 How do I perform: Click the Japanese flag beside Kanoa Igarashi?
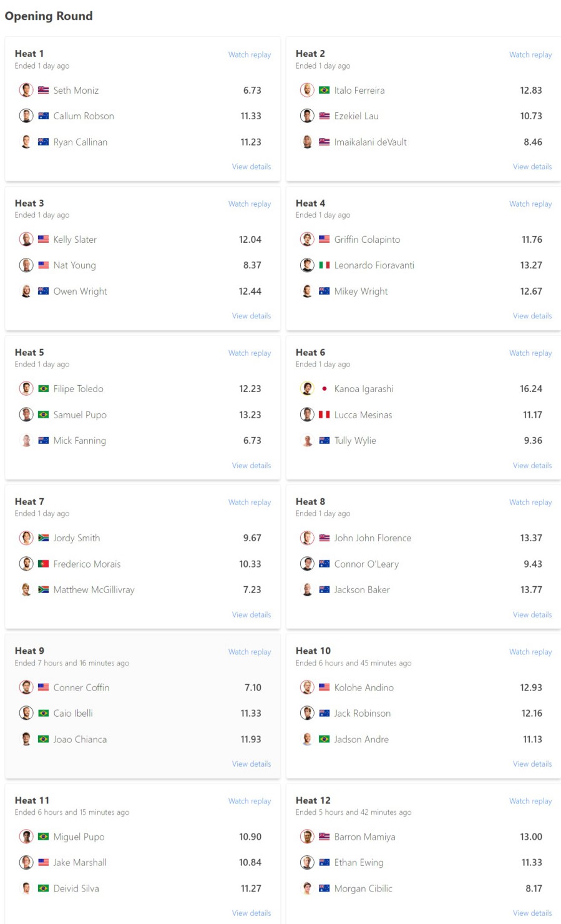pyautogui.click(x=324, y=389)
